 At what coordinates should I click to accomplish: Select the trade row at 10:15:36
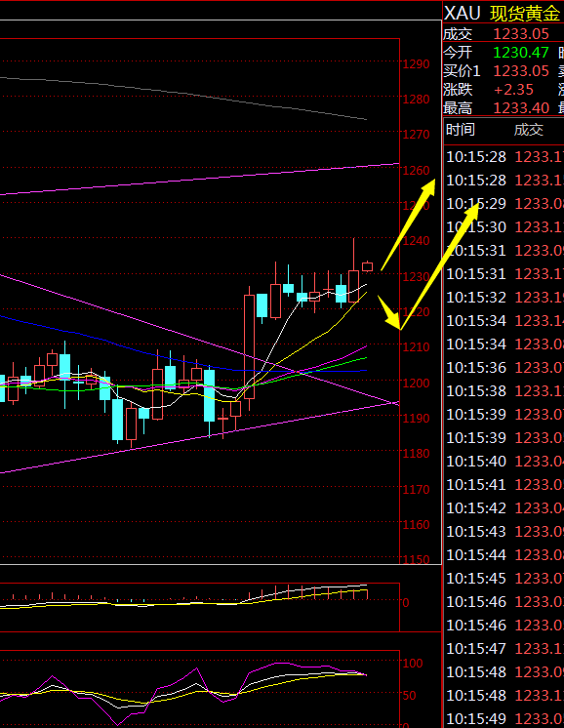(504, 368)
